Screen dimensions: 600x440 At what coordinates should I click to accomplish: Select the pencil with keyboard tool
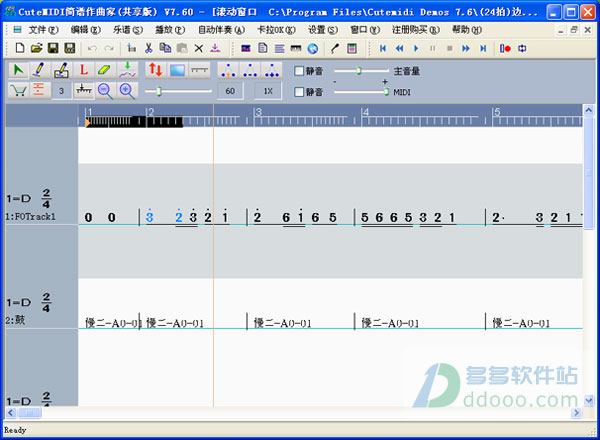click(x=61, y=70)
